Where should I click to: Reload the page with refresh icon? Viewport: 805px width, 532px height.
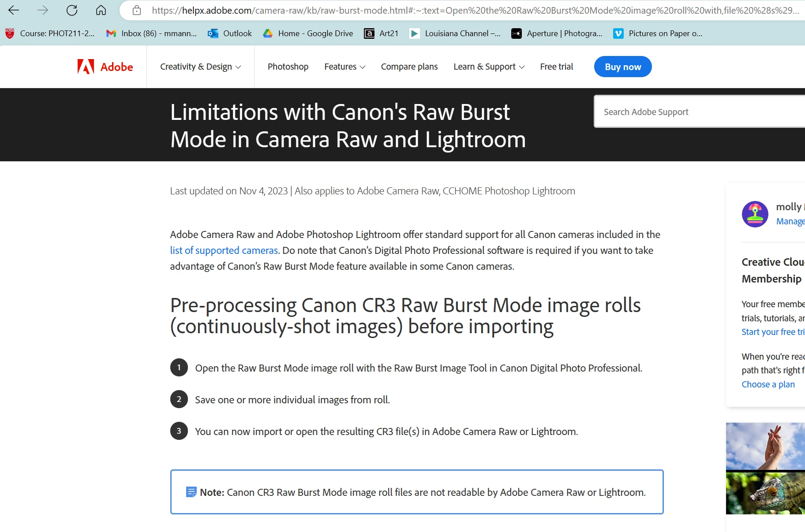(x=72, y=10)
